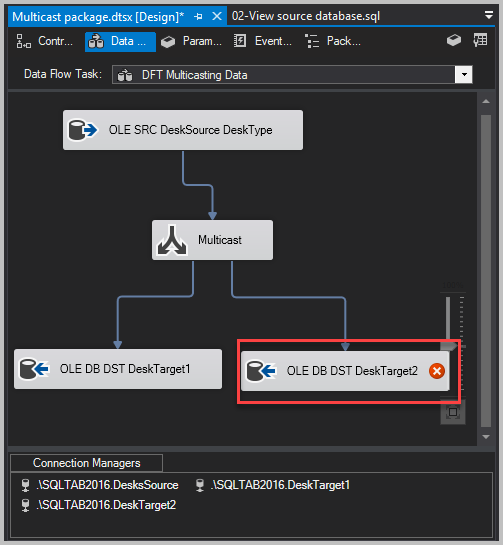Open the Parameters tab
Viewport: 503px width, 545px height.
(191, 41)
